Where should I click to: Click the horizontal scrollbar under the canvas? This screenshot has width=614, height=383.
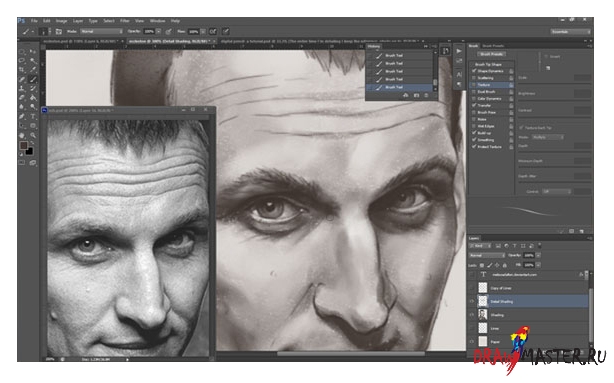pyautogui.click(x=351, y=354)
